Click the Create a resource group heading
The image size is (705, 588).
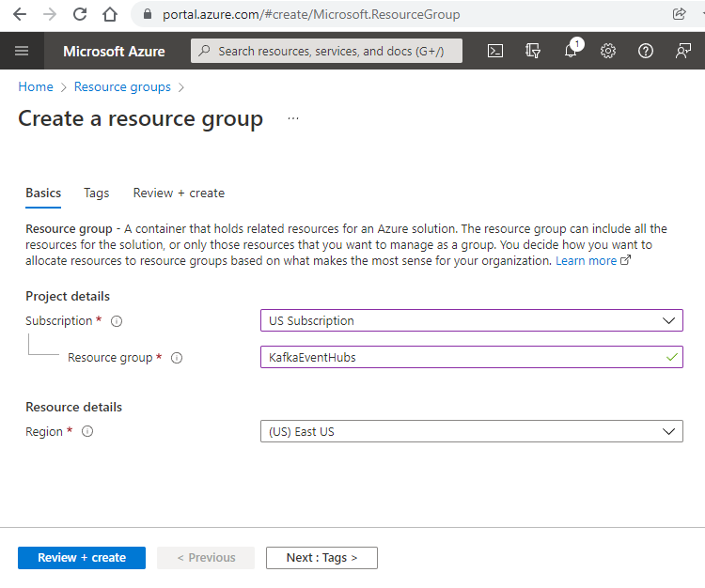tap(140, 119)
